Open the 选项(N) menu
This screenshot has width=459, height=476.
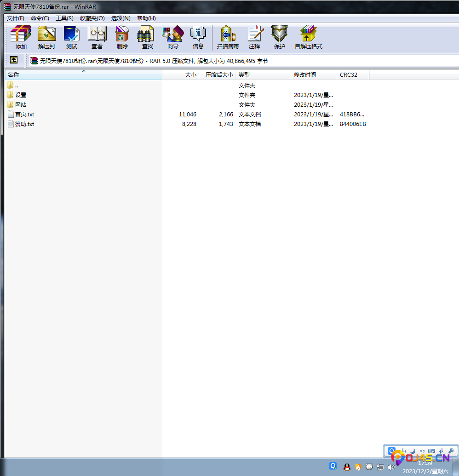120,18
